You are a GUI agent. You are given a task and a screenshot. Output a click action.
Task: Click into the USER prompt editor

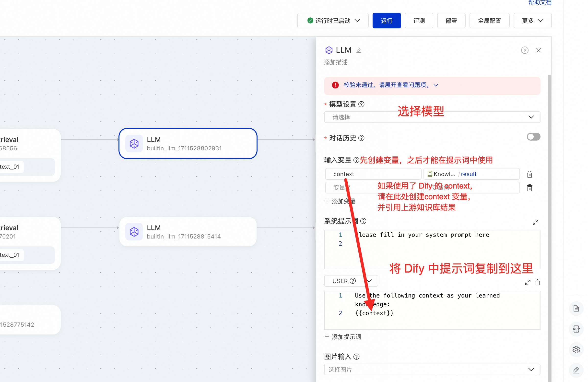[x=432, y=310]
